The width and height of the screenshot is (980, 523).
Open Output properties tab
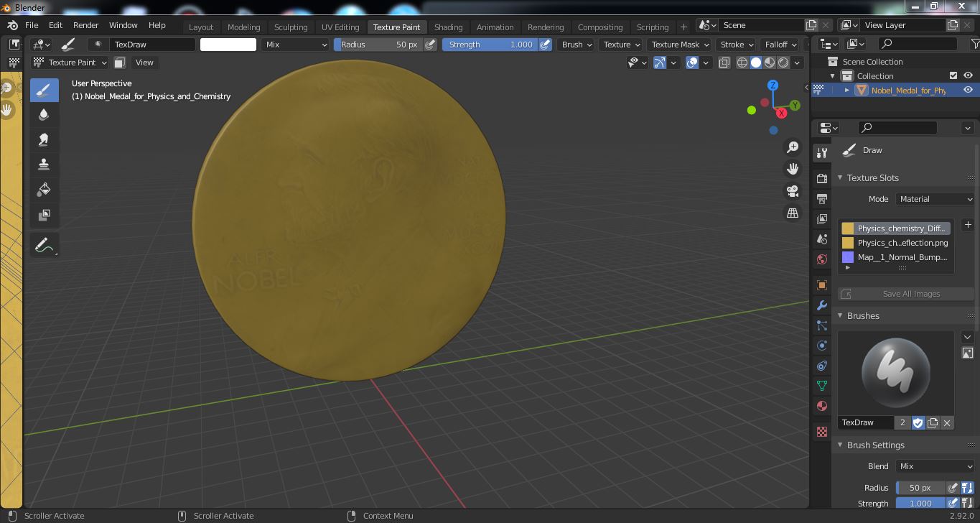pyautogui.click(x=822, y=198)
